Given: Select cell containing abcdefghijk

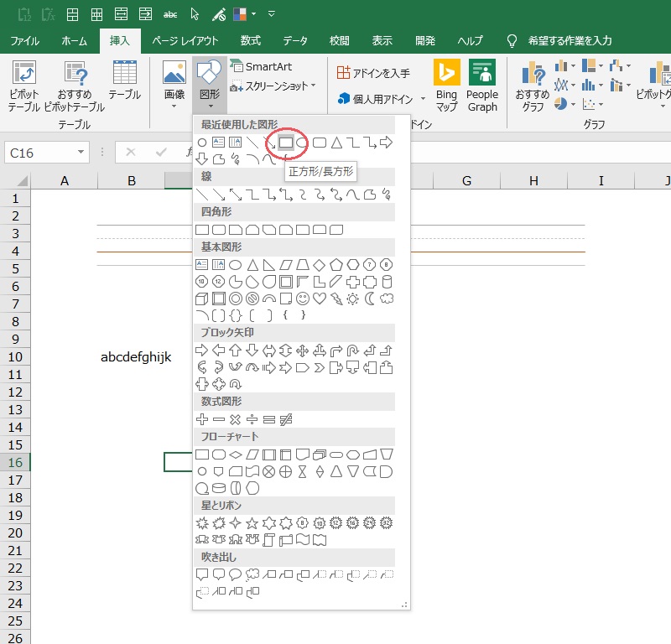Looking at the screenshot, I should [136, 357].
